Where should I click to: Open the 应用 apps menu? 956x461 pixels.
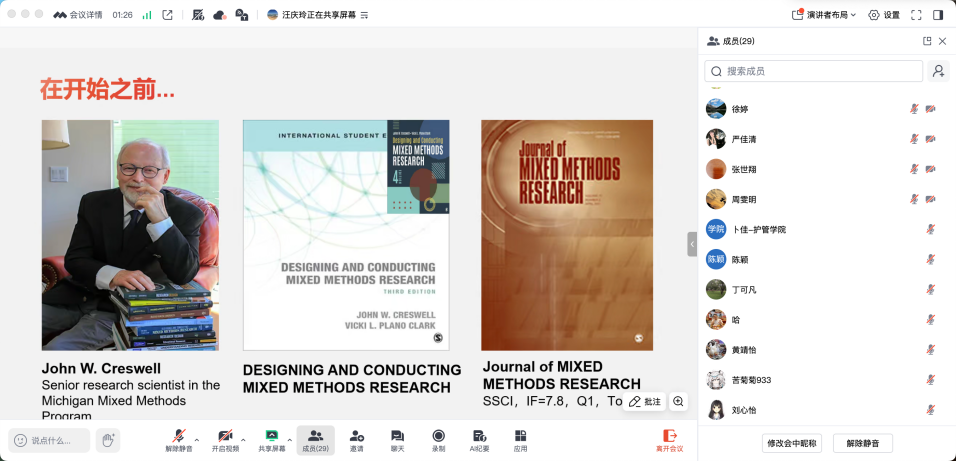[520, 440]
